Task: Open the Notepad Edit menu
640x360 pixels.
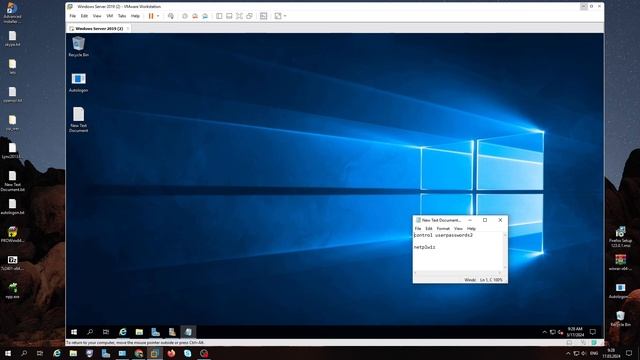Action: [x=429, y=229]
